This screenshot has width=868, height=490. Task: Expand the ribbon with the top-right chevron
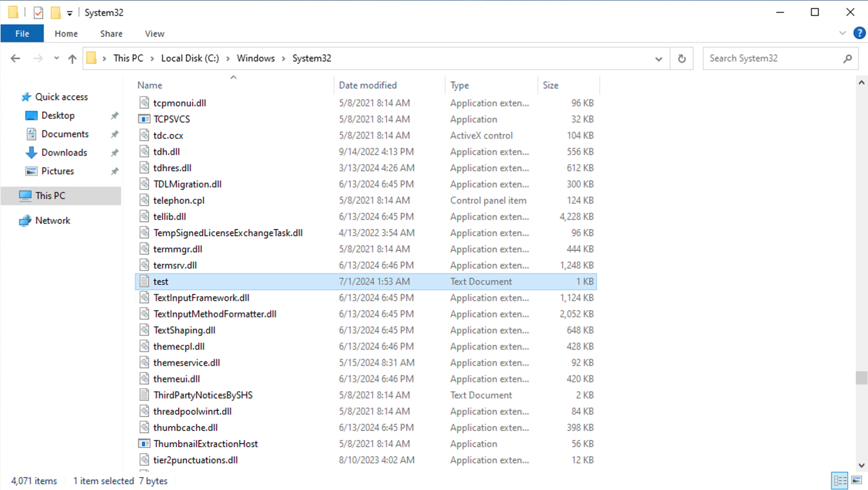pyautogui.click(x=842, y=33)
